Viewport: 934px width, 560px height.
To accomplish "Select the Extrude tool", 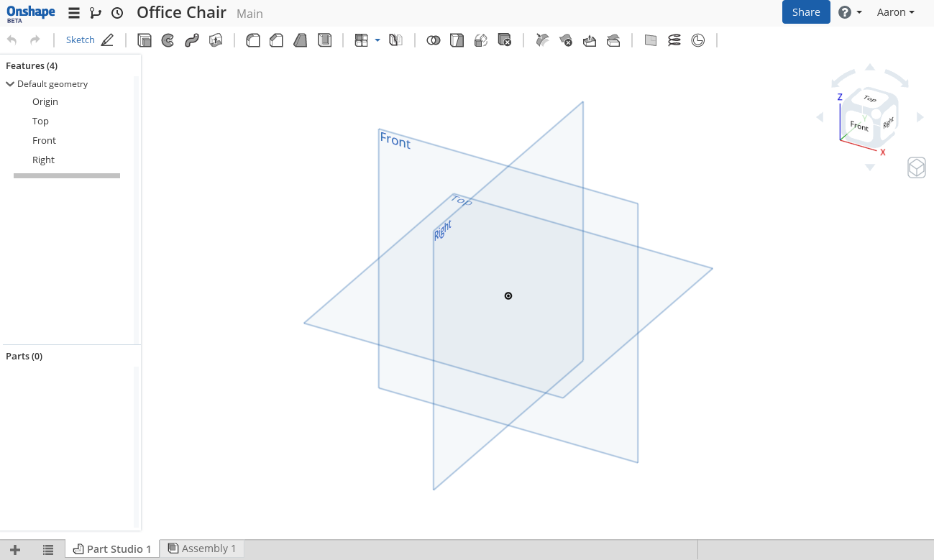I will pyautogui.click(x=145, y=40).
